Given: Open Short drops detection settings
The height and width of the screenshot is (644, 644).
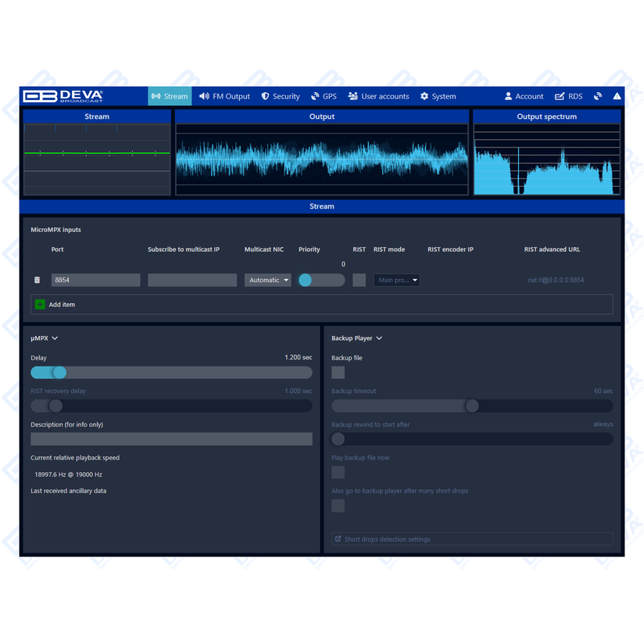Looking at the screenshot, I should 472,538.
